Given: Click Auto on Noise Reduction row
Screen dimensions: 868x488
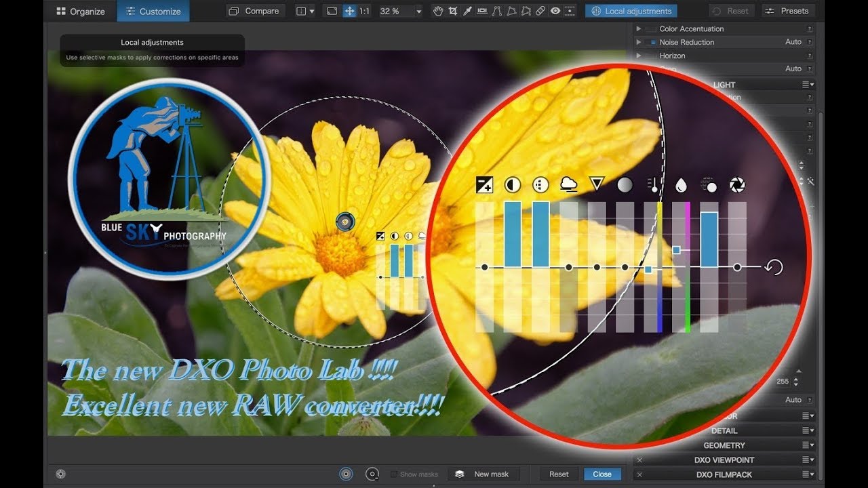Looking at the screenshot, I should point(793,42).
